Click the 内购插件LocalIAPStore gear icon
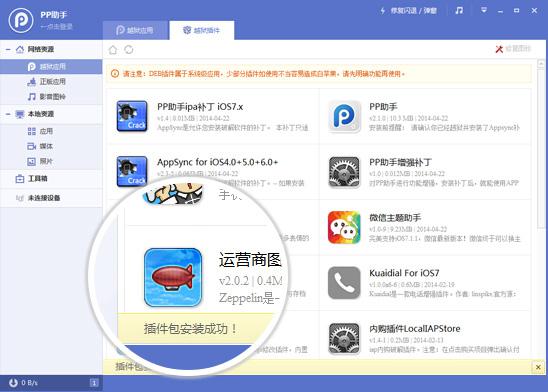The width and height of the screenshot is (548, 392). click(344, 339)
